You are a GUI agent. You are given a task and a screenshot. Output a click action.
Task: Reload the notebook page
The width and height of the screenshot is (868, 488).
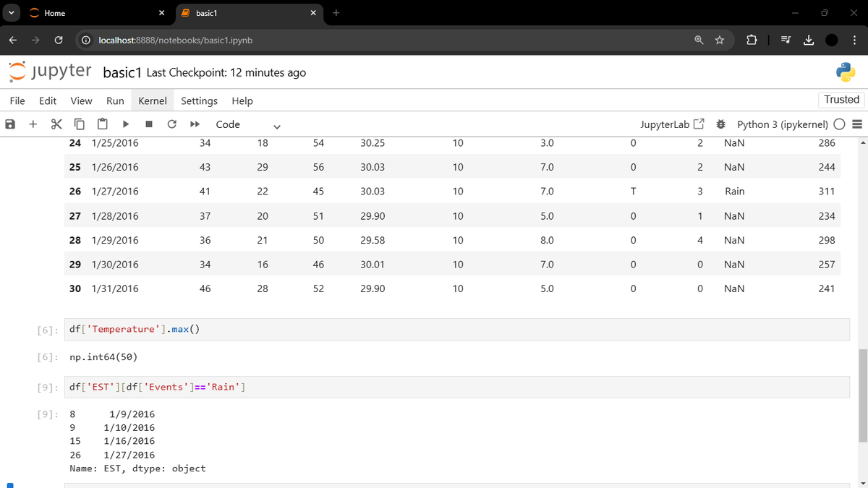tap(59, 40)
